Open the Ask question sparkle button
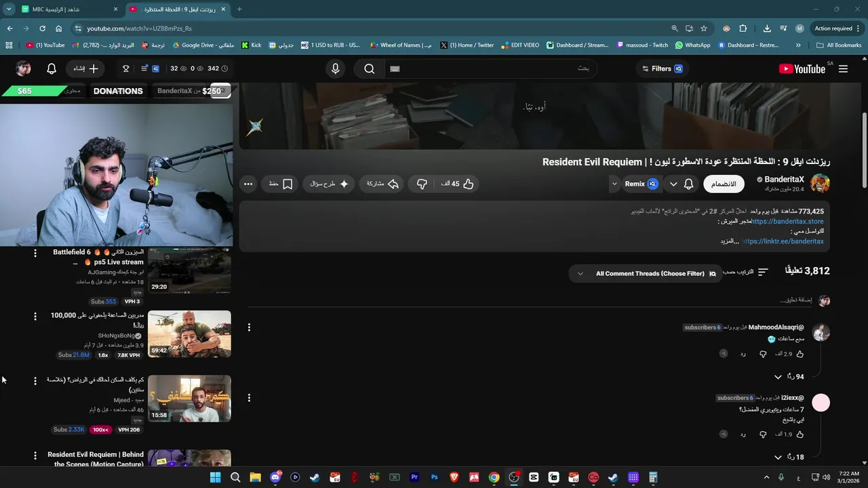The image size is (868, 488). click(x=329, y=184)
